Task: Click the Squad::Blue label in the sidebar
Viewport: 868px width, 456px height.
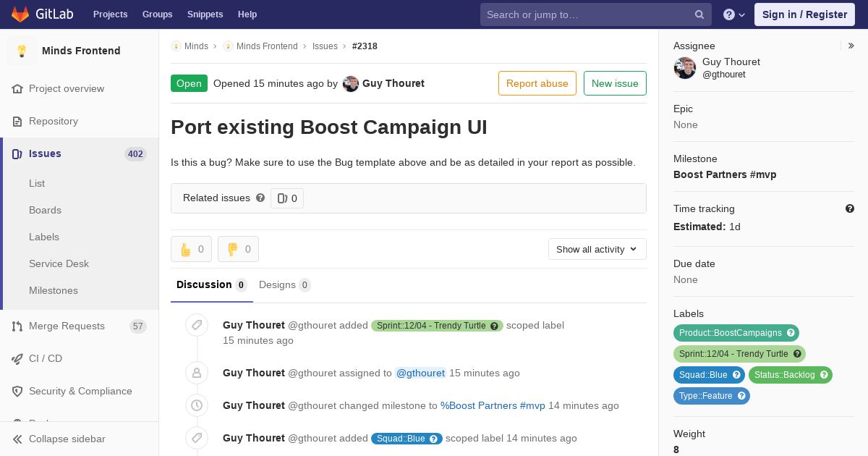Action: point(703,375)
